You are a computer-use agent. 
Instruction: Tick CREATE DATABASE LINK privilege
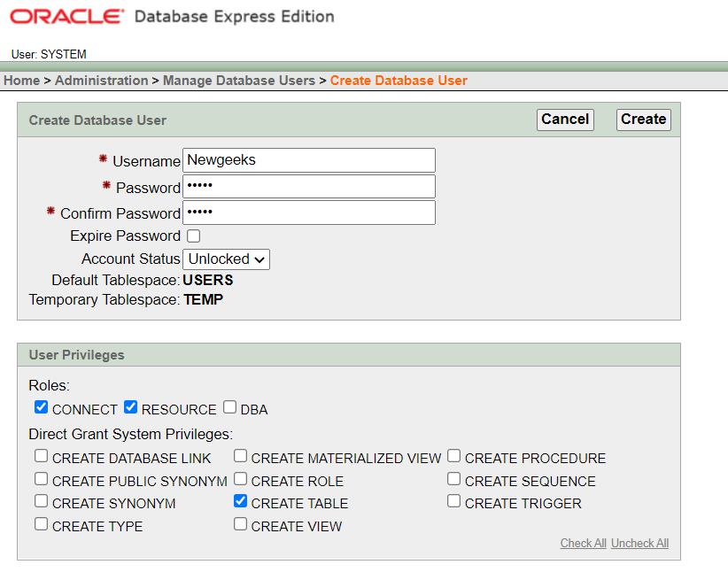42,457
